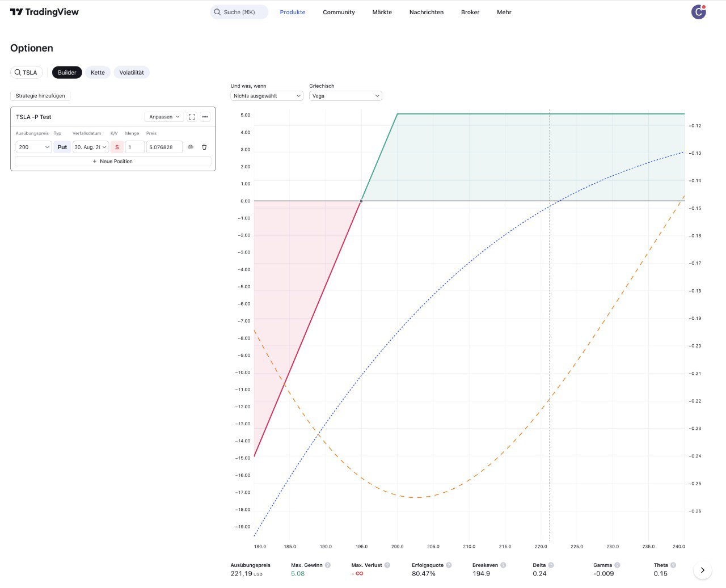The height and width of the screenshot is (588, 726).
Task: Expand the strategy to fullscreen
Action: tap(192, 117)
